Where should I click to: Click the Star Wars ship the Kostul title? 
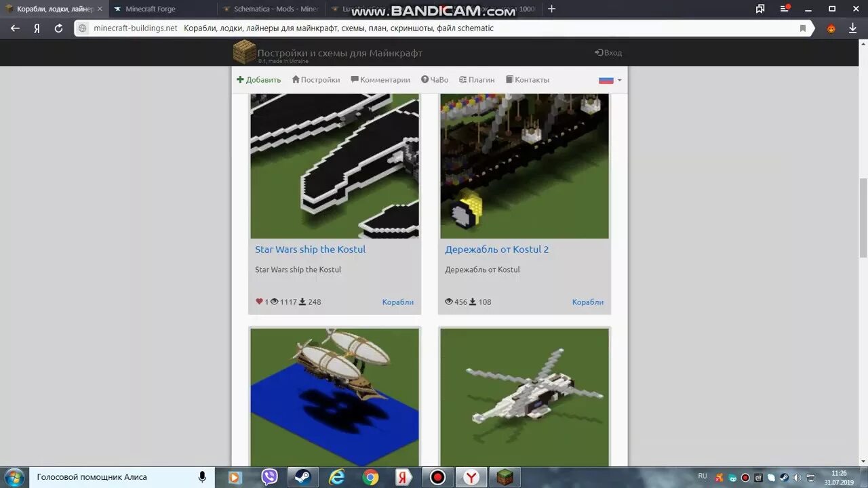coord(310,249)
